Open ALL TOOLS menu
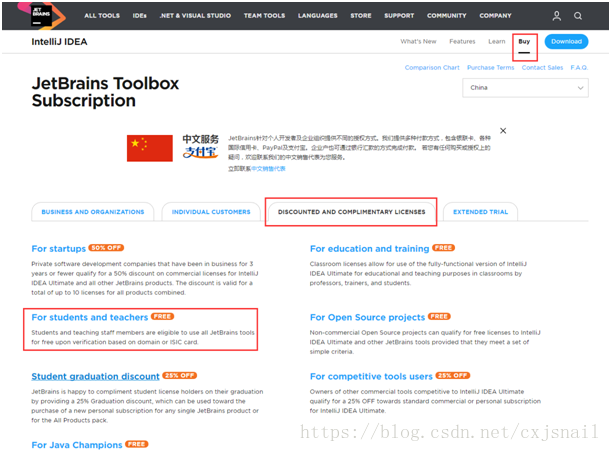Image resolution: width=611 pixels, height=452 pixels. tap(102, 16)
